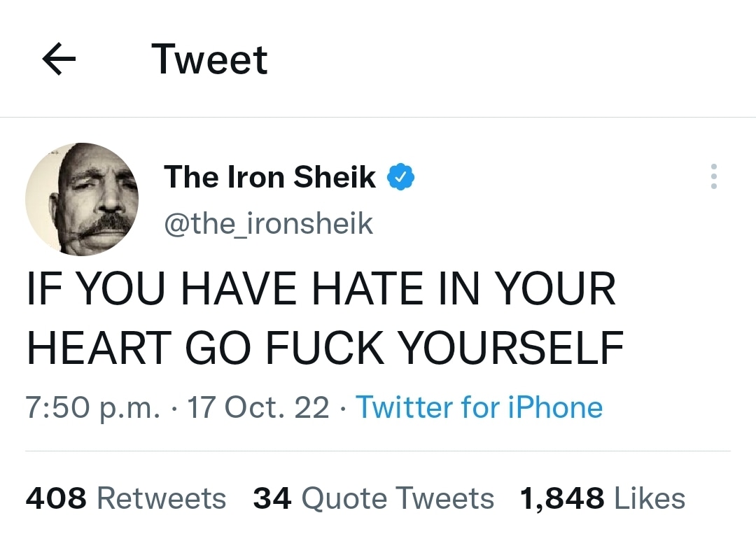
Task: Click the word YOURSELF in the tweet
Action: coord(510,348)
